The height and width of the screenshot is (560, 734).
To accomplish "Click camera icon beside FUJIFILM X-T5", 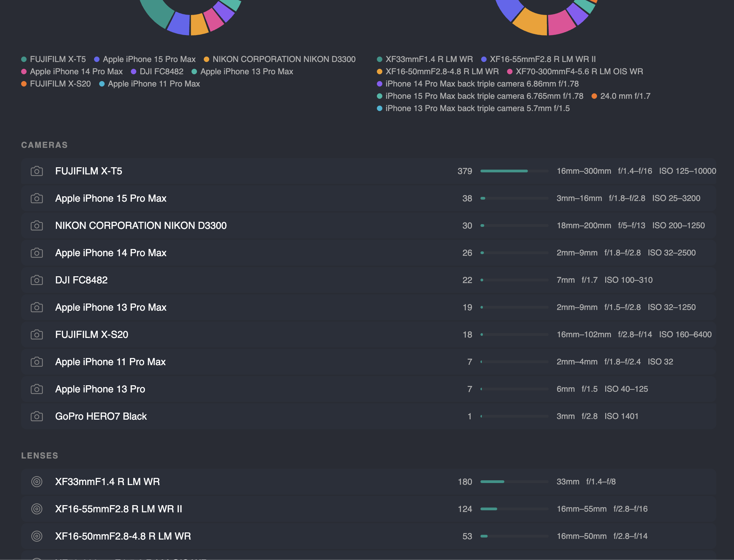I will [x=37, y=171].
